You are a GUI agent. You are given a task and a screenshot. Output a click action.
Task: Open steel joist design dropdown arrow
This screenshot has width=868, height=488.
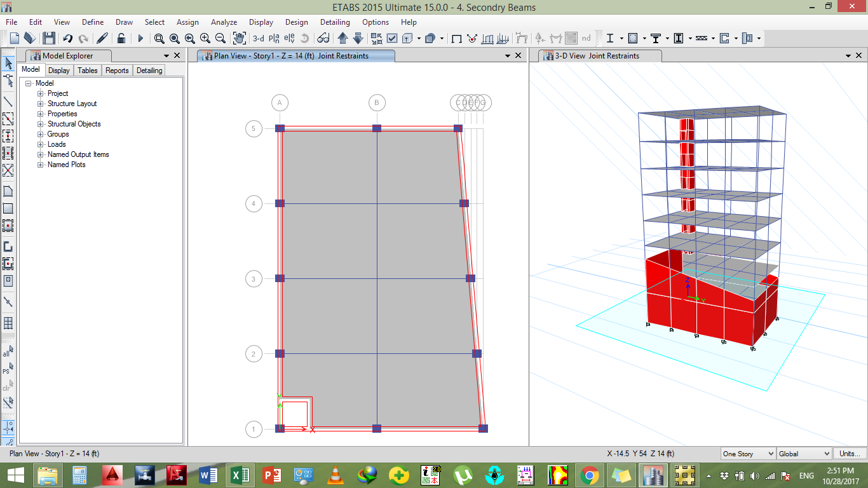pos(713,38)
